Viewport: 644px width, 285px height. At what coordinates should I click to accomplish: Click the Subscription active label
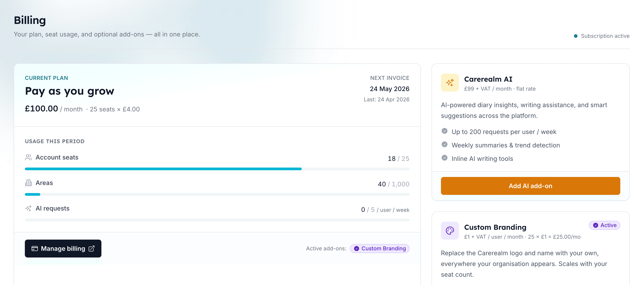click(x=605, y=36)
